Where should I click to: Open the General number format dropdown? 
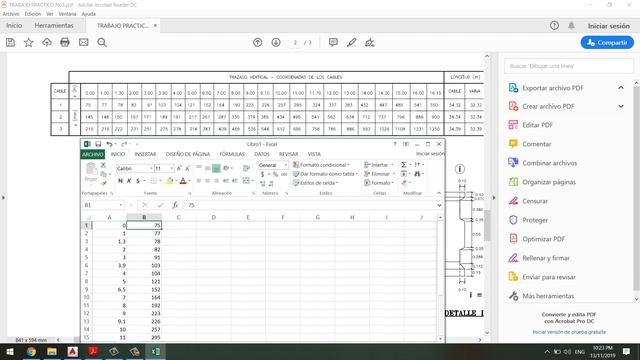click(x=285, y=165)
